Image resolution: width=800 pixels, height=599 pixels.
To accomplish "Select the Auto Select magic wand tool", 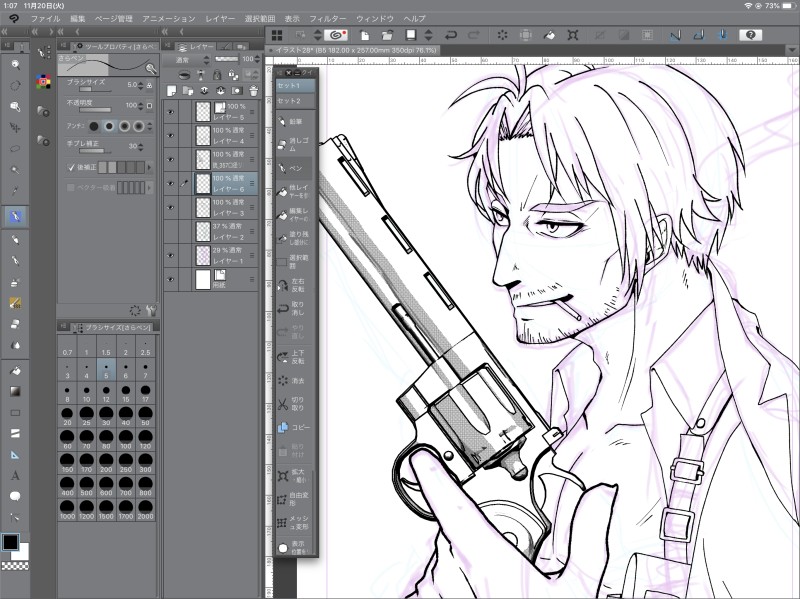I will pyautogui.click(x=15, y=169).
